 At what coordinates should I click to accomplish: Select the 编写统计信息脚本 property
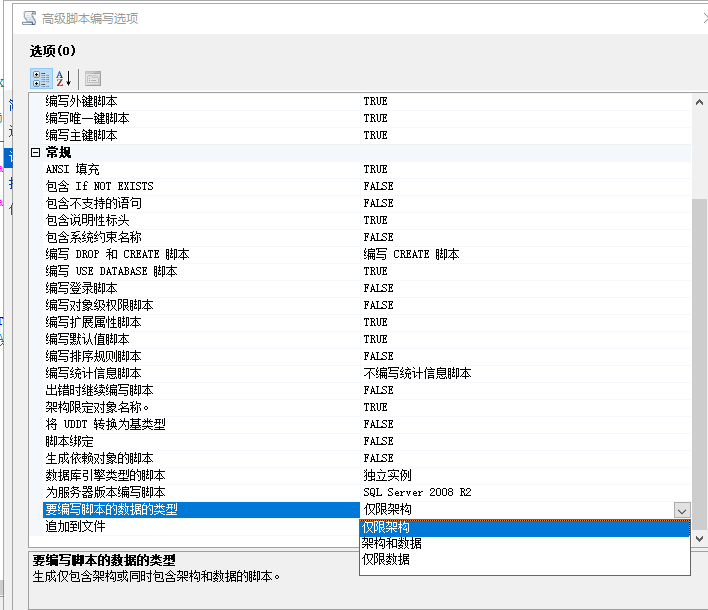(x=202, y=374)
